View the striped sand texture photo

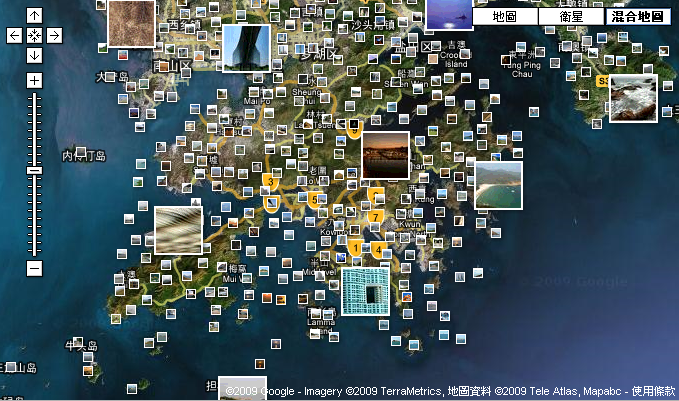178,230
